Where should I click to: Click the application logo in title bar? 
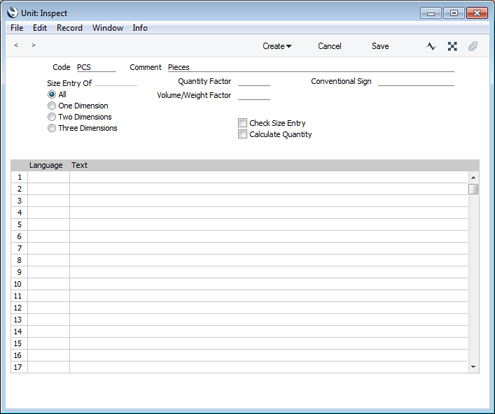pyautogui.click(x=12, y=13)
